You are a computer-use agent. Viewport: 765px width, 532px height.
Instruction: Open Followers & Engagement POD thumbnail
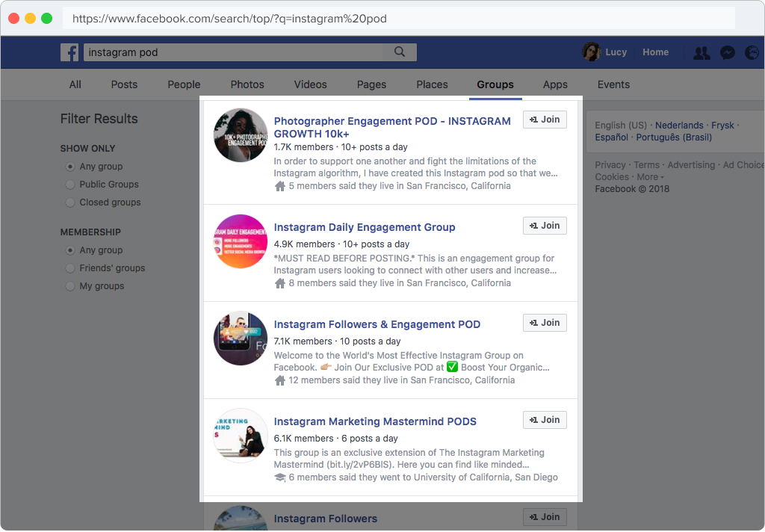[x=241, y=338]
